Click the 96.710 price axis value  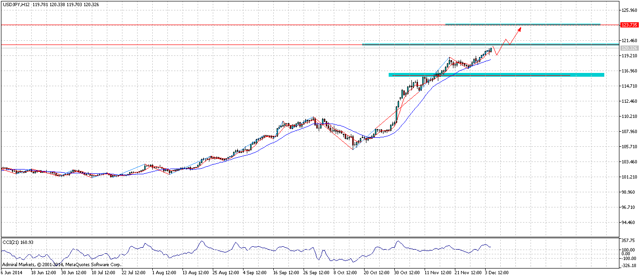click(629, 207)
